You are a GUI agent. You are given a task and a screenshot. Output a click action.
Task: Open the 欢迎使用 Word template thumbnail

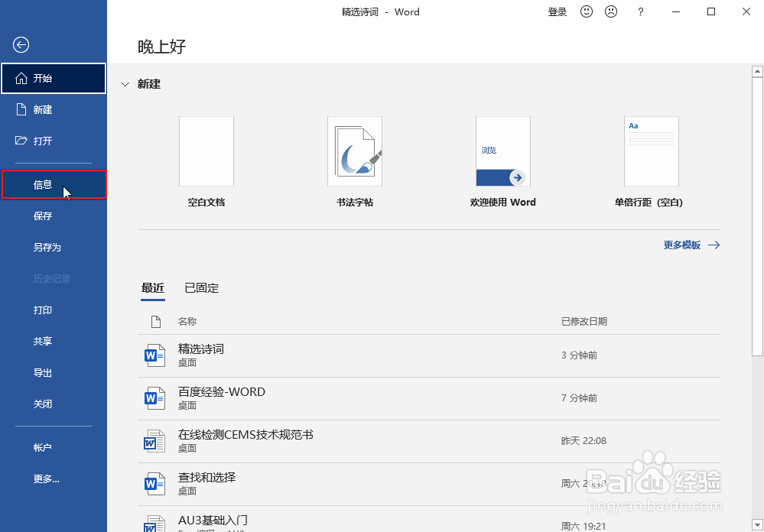[503, 151]
